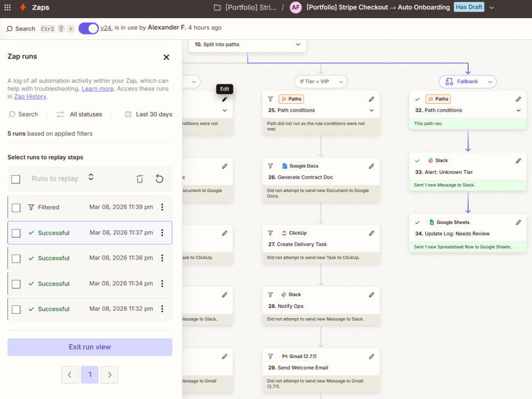Open options for the 11:32 pm run

162,309
